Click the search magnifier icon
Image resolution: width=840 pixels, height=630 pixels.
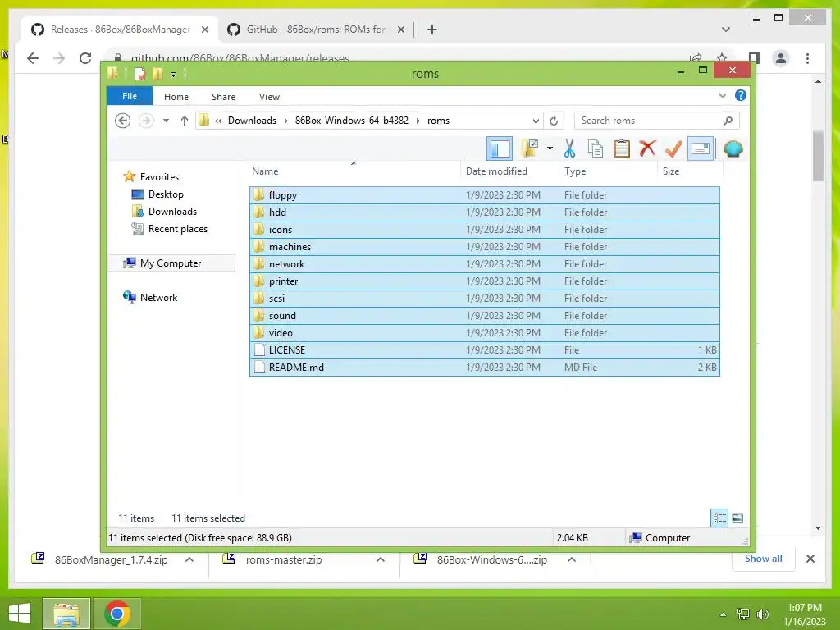tap(728, 121)
